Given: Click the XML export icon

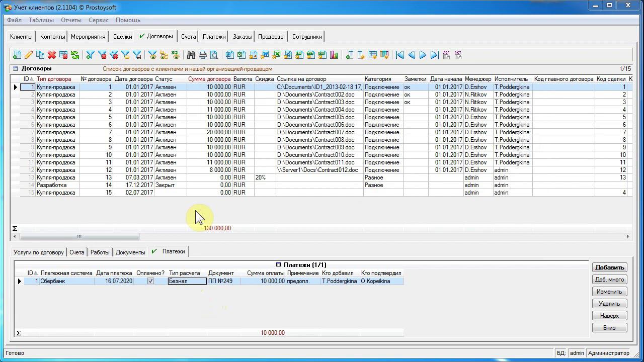Looking at the screenshot, I should pos(323,55).
